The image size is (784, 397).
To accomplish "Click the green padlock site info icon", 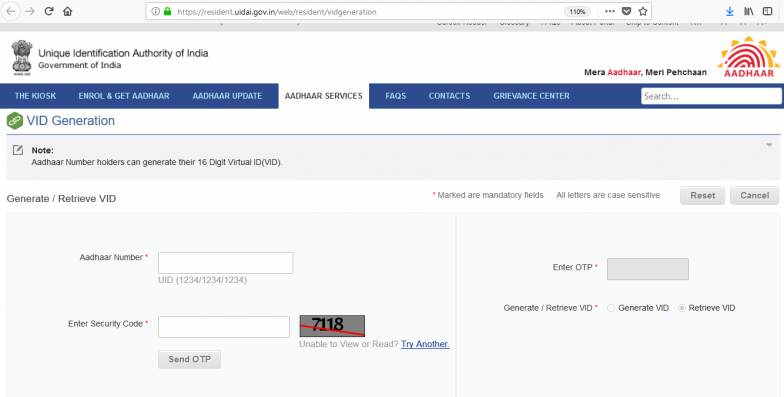I will click(168, 11).
